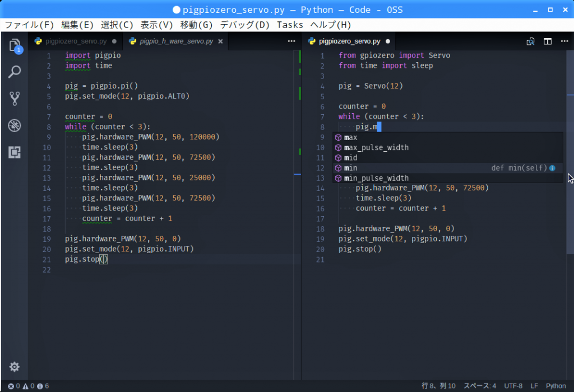
Task: Select Python language mode in status bar
Action: point(556,386)
